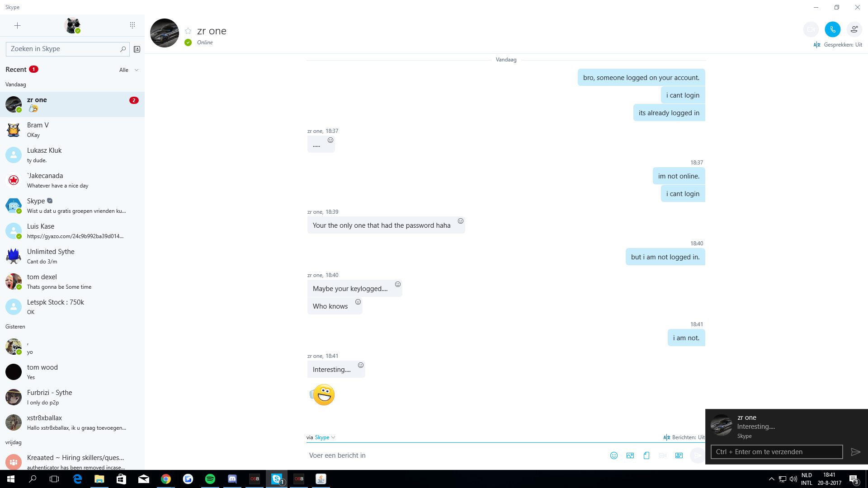Click the reaction smiley on Interesting.... message
This screenshot has height=488, width=868.
tap(361, 365)
